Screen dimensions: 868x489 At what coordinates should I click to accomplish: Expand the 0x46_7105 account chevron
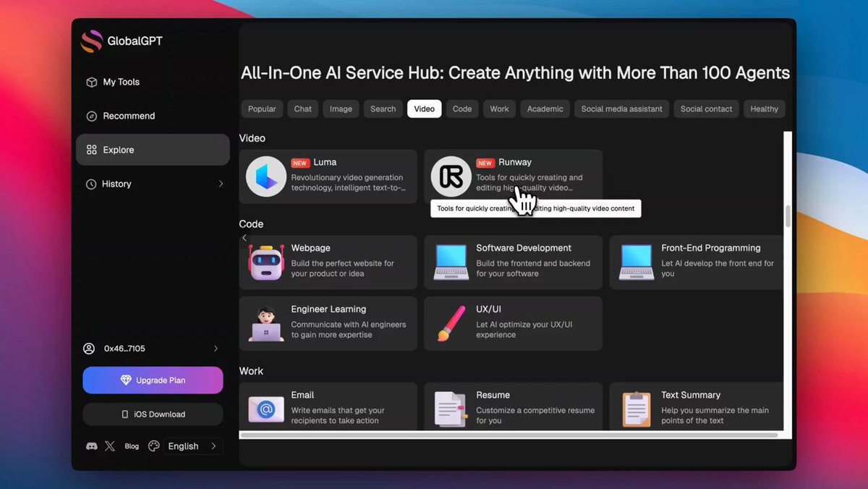[216, 349]
